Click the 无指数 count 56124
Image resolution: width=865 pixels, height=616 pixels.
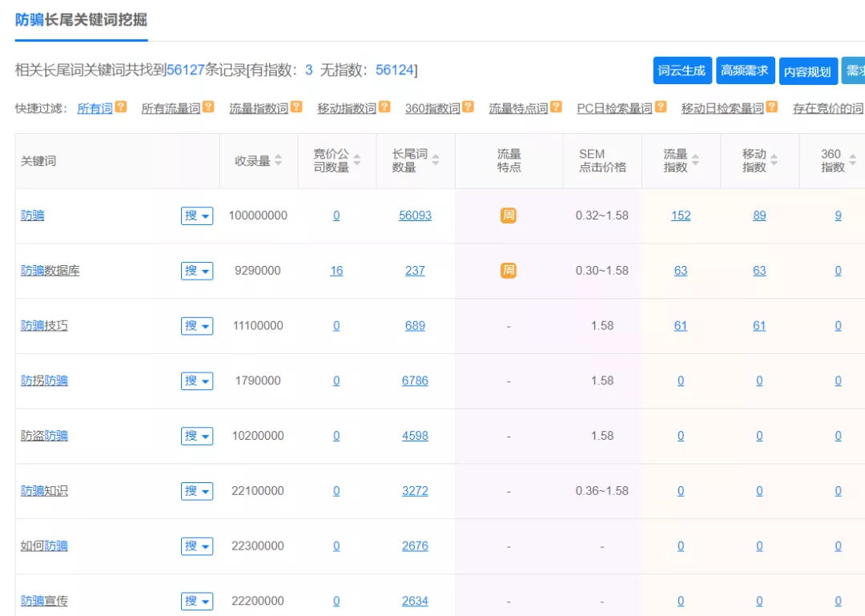pos(394,70)
